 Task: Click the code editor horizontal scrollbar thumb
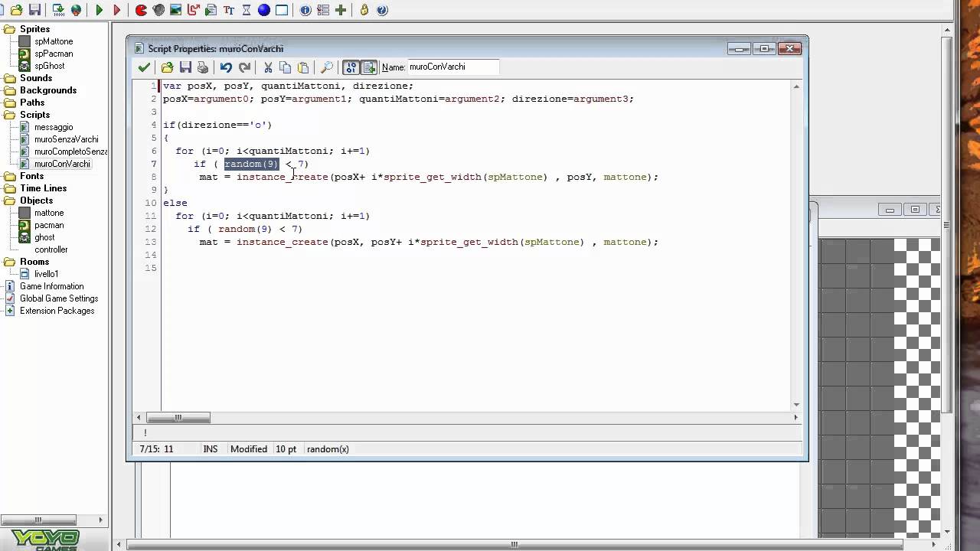tap(178, 418)
